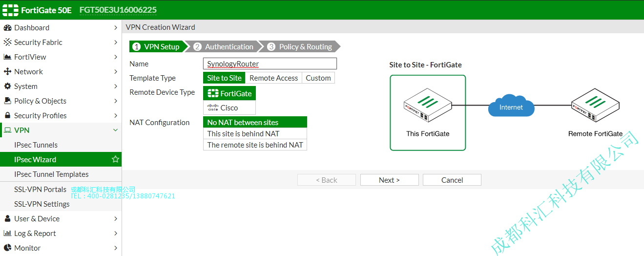
Task: Click the NAT Configuration label
Action: click(x=159, y=123)
